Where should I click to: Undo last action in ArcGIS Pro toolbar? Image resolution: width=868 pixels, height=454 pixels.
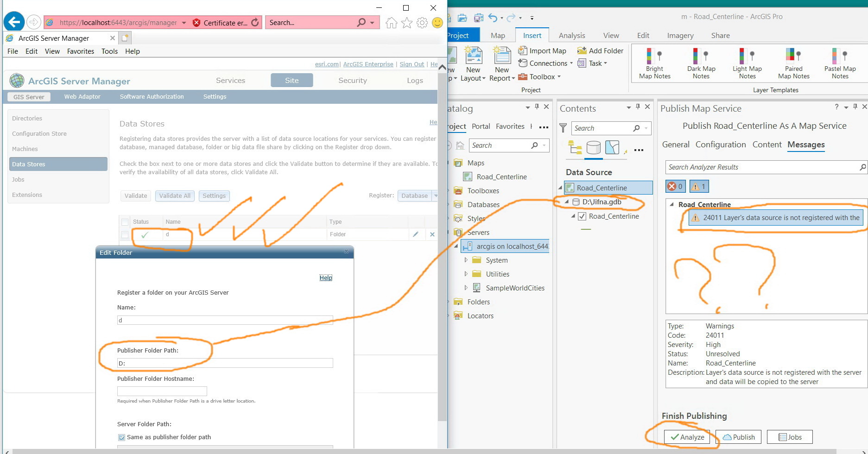click(x=493, y=18)
